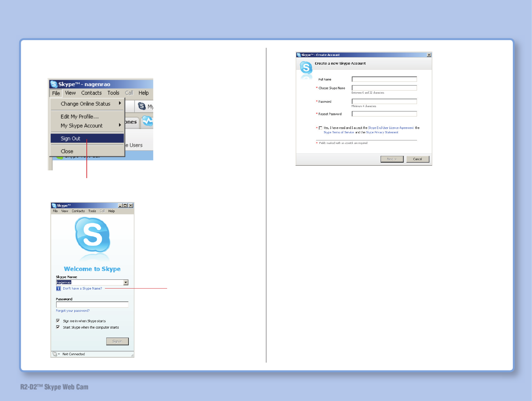Open the Skype Privacy Statement link
The width and height of the screenshot is (532, 401).
tap(382, 132)
